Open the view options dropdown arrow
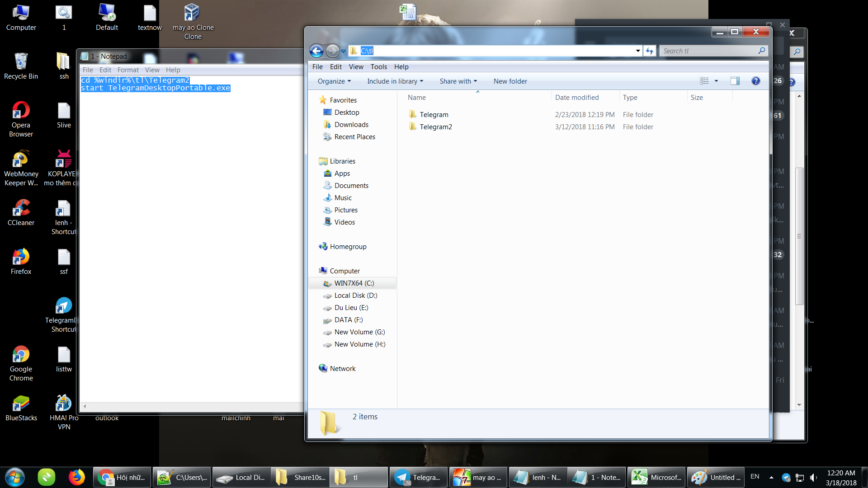The height and width of the screenshot is (488, 868). click(x=716, y=81)
